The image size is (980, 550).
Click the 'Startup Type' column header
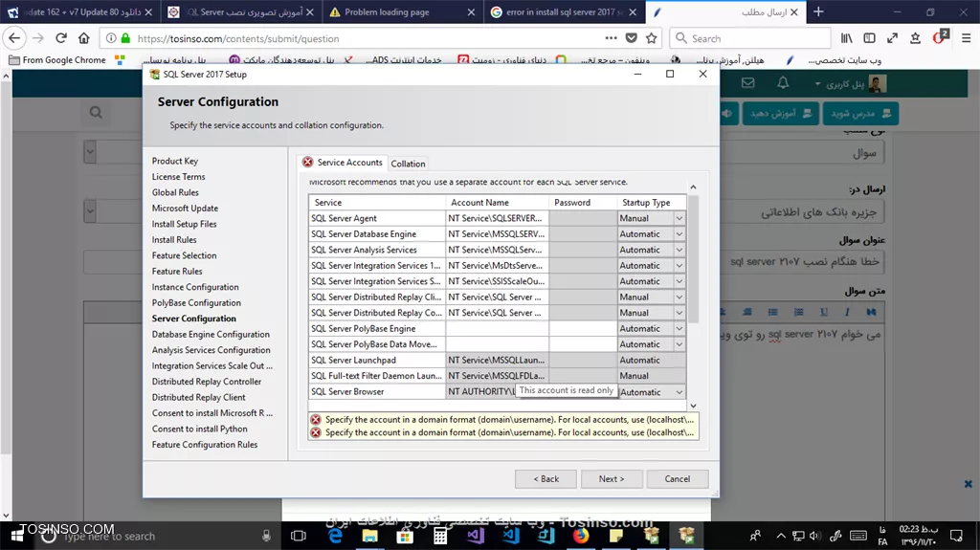(651, 203)
